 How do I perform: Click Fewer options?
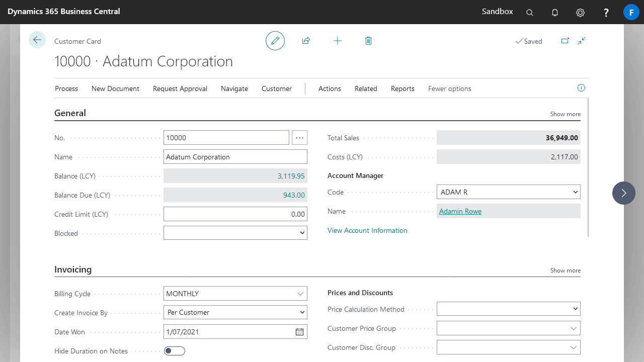450,88
